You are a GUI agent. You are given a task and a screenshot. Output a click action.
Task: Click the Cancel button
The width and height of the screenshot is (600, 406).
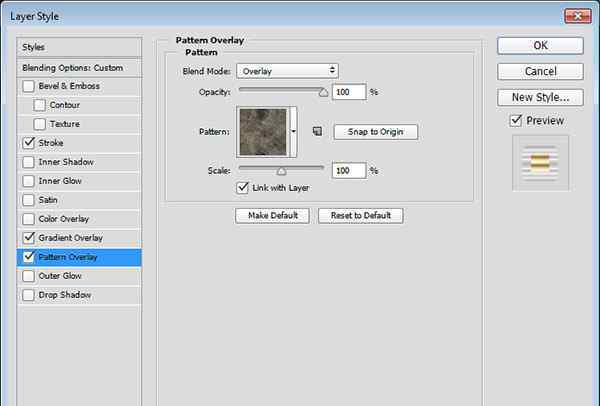[x=540, y=72]
